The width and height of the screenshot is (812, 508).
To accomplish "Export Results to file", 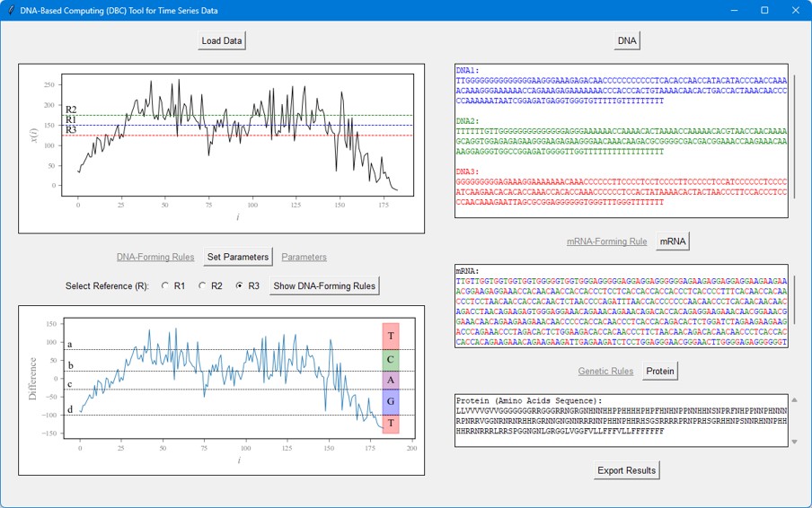I will [x=627, y=470].
